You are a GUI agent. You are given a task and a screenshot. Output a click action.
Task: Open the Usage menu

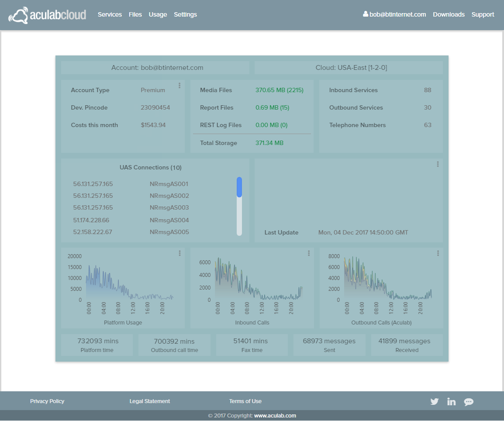pos(158,14)
